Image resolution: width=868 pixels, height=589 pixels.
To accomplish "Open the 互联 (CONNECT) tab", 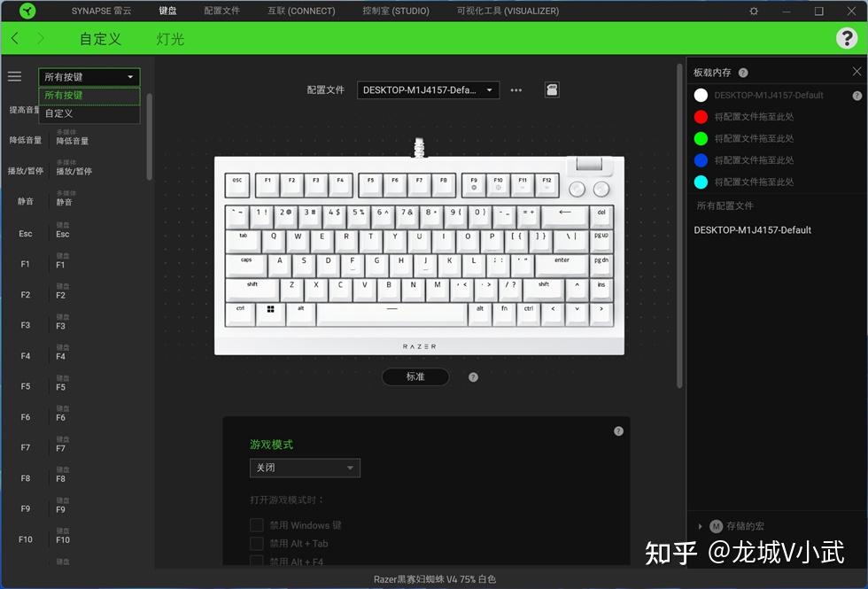I will coord(301,11).
